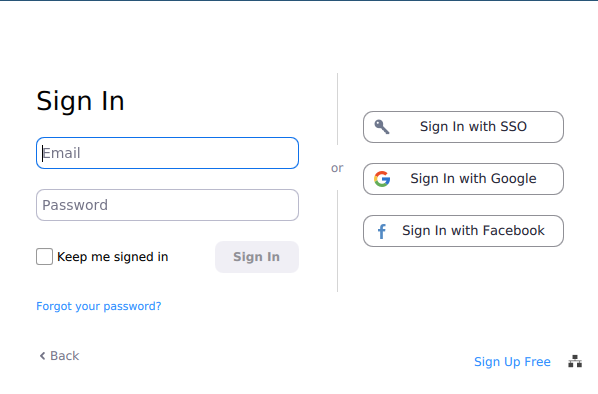Enable the Keep me signed in checkbox
The width and height of the screenshot is (598, 394).
click(x=44, y=256)
